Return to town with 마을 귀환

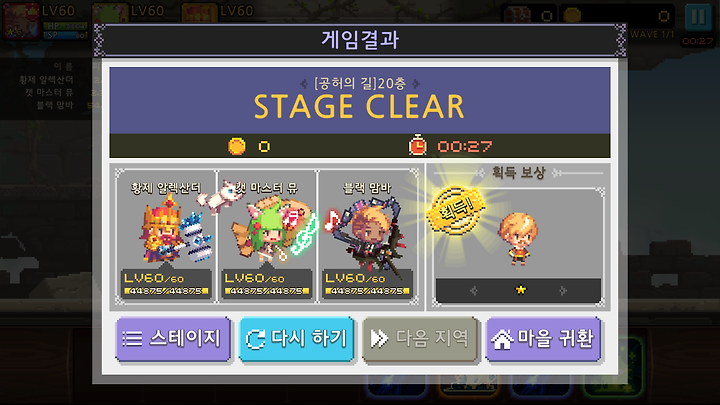(x=543, y=339)
